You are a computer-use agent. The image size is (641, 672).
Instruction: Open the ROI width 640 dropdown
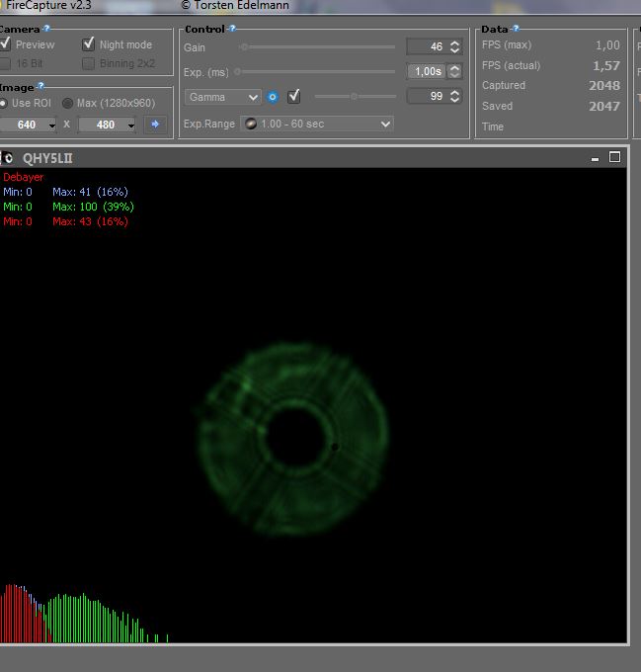pos(32,124)
